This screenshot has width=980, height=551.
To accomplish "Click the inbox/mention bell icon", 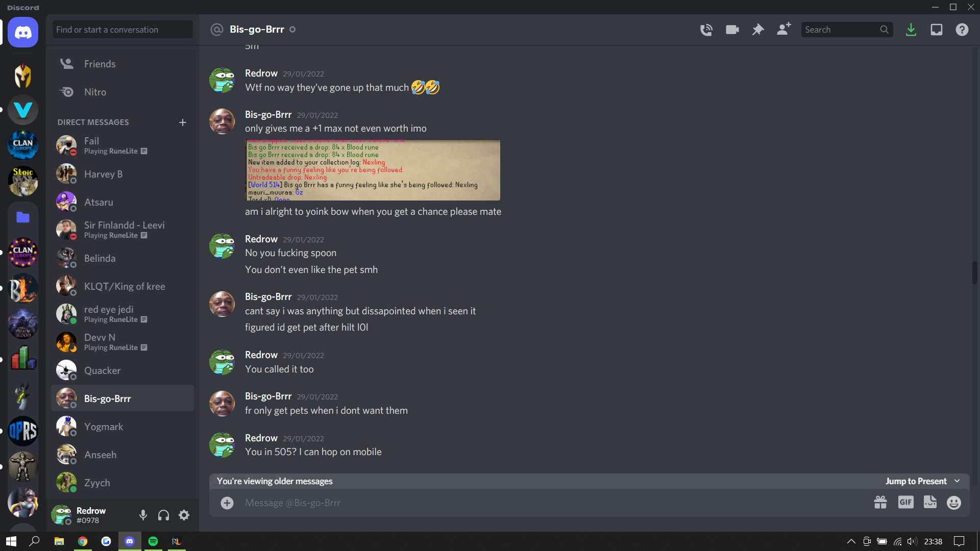I will (936, 30).
